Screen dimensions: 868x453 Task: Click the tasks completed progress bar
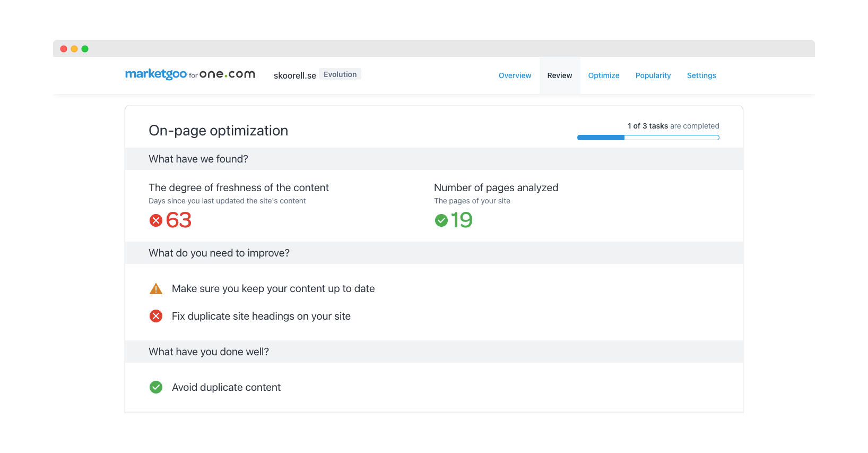648,138
